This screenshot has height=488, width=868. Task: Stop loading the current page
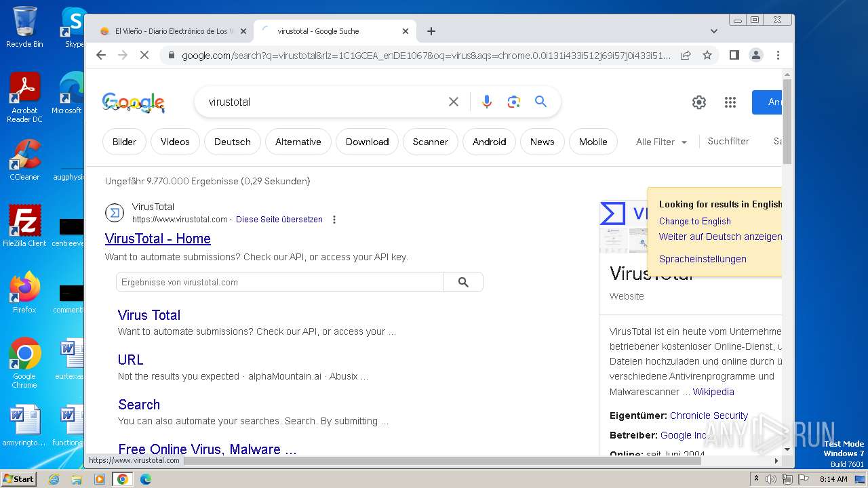[144, 55]
